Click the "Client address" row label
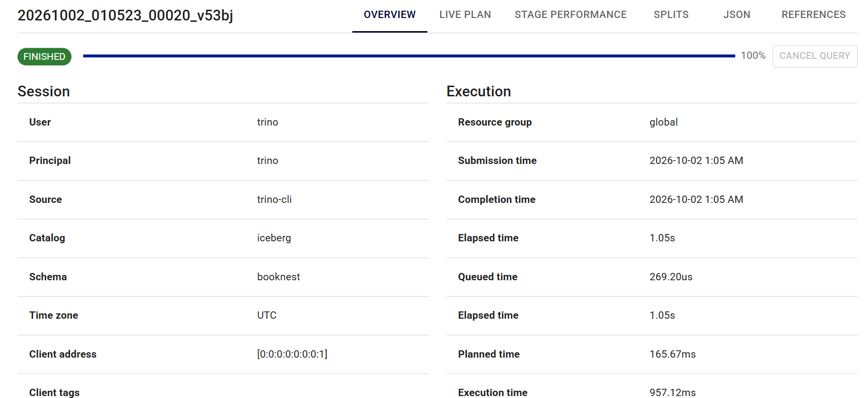The height and width of the screenshot is (398, 868). [63, 354]
